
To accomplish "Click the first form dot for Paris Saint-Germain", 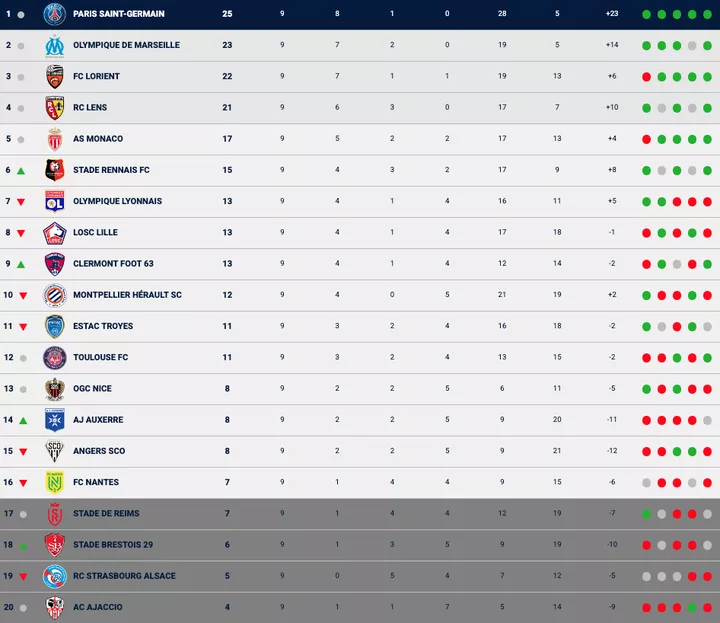I will click(647, 14).
